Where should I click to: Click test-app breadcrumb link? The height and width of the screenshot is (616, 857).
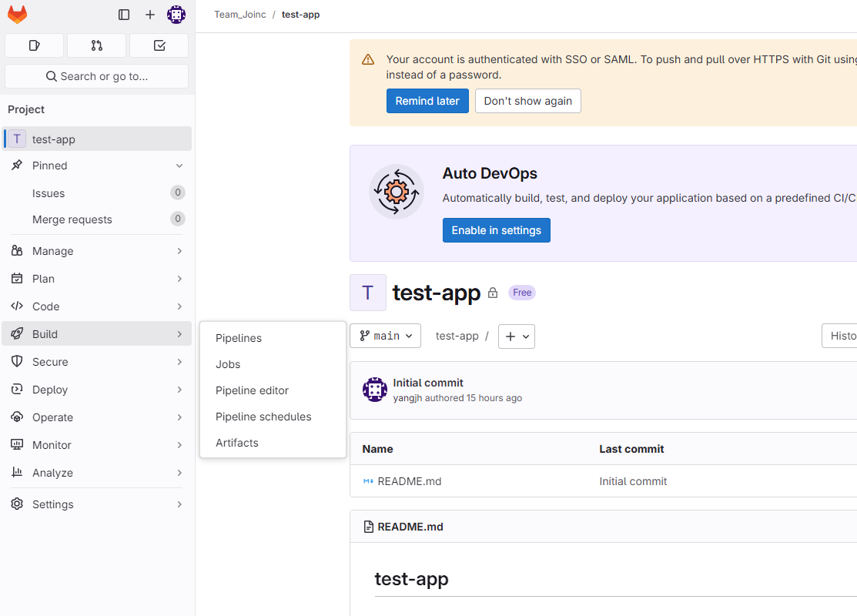(300, 15)
